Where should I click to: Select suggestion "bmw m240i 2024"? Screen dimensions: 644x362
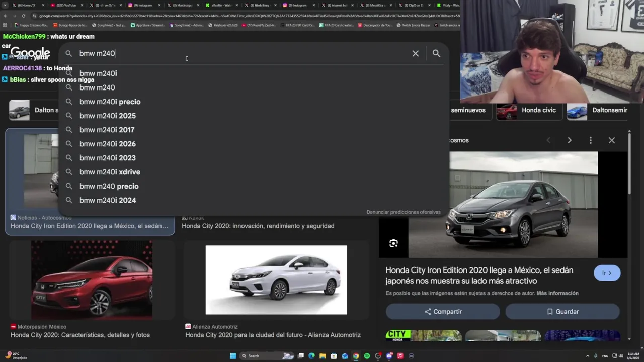(x=254, y=200)
